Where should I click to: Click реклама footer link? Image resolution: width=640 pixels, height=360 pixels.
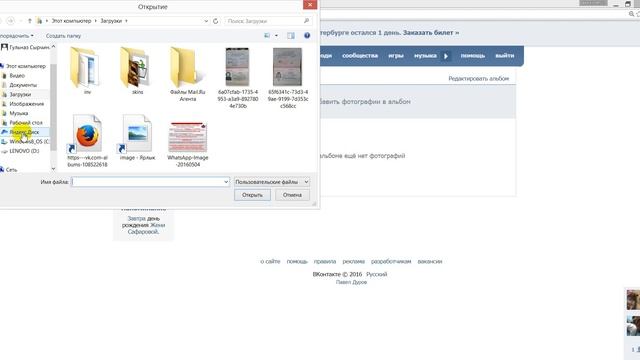click(353, 261)
